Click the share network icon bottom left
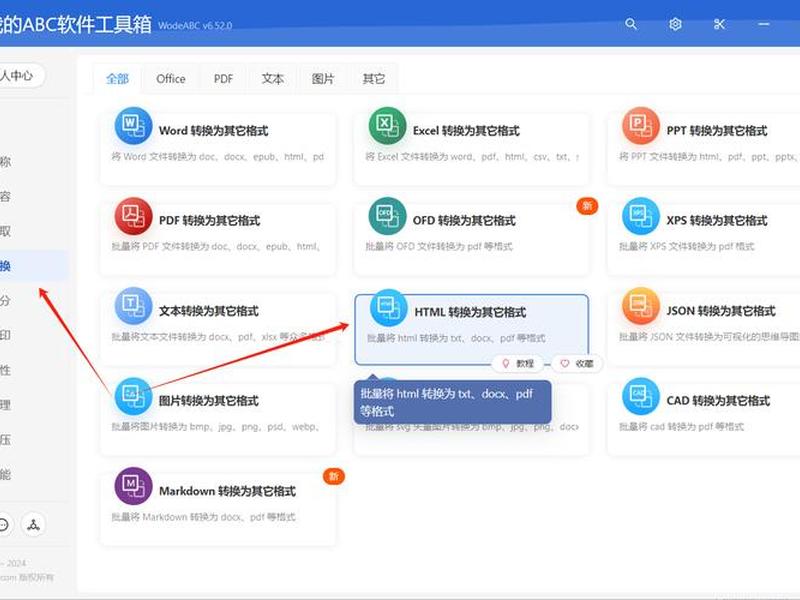800x600 pixels. coord(34,524)
